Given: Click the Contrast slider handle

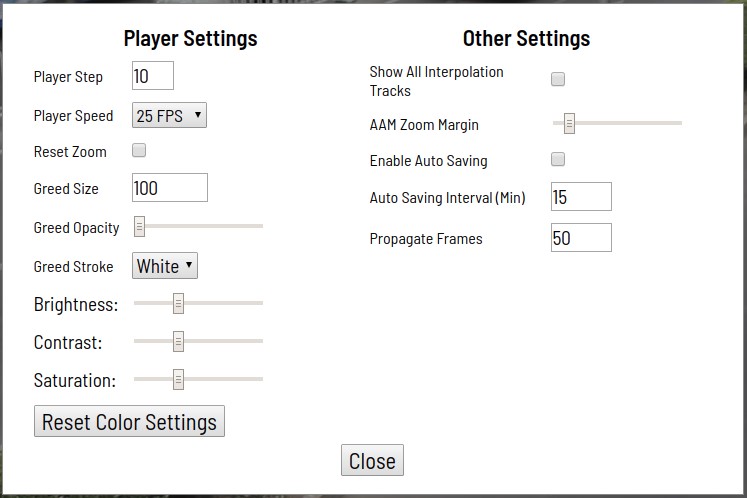Looking at the screenshot, I should (178, 342).
